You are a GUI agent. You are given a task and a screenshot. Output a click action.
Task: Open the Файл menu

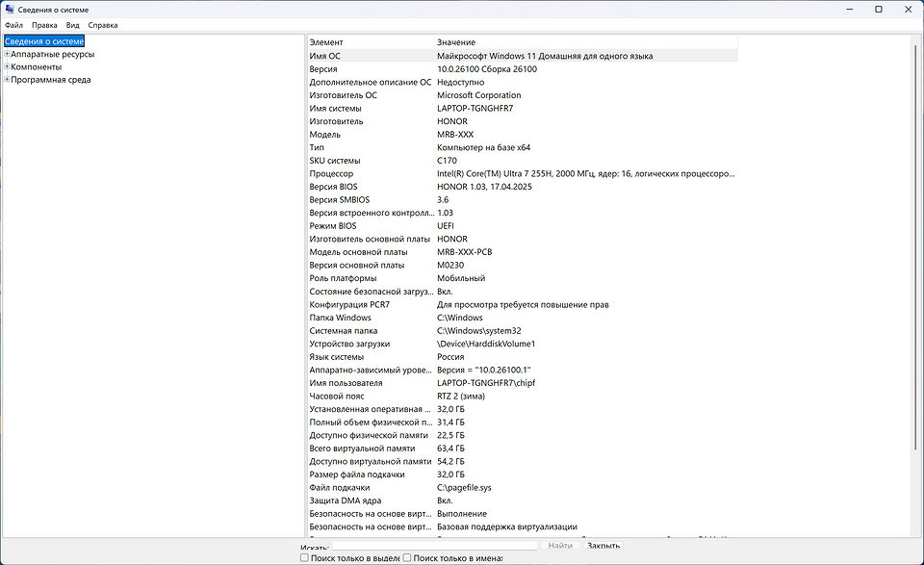[13, 25]
